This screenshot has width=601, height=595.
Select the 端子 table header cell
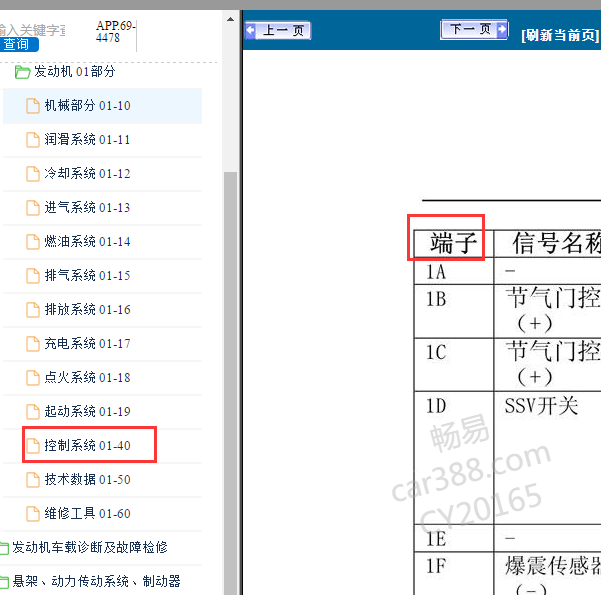pyautogui.click(x=454, y=243)
